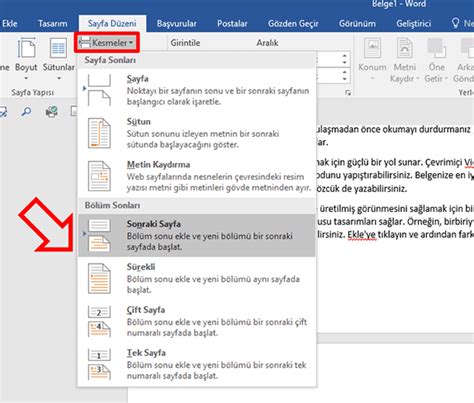Open the Başvurular tab
Image resolution: width=474 pixels, height=403 pixels.
(177, 24)
